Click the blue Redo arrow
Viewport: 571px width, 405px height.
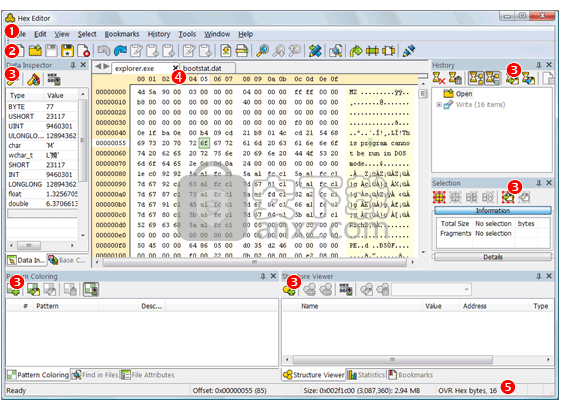coord(120,51)
